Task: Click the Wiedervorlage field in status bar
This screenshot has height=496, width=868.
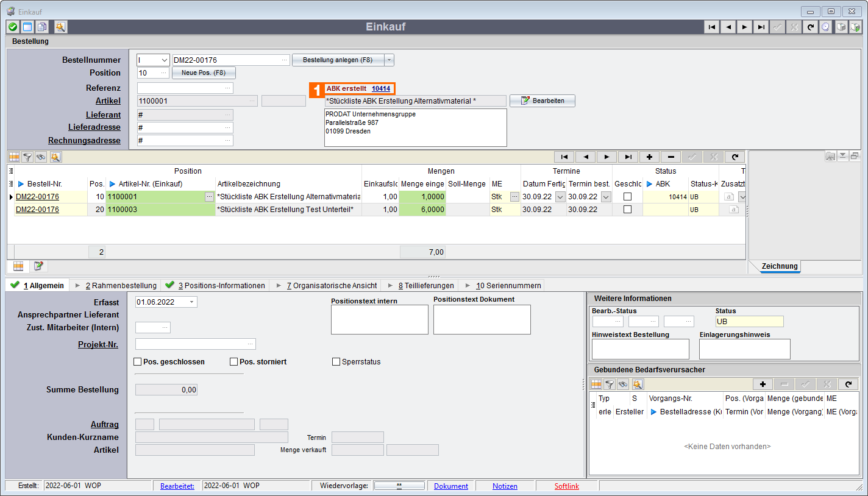Action: point(399,486)
